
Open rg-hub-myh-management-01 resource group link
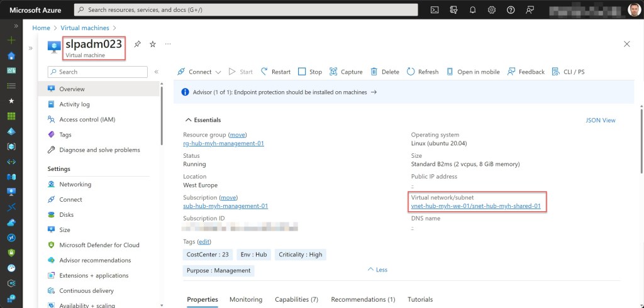223,143
